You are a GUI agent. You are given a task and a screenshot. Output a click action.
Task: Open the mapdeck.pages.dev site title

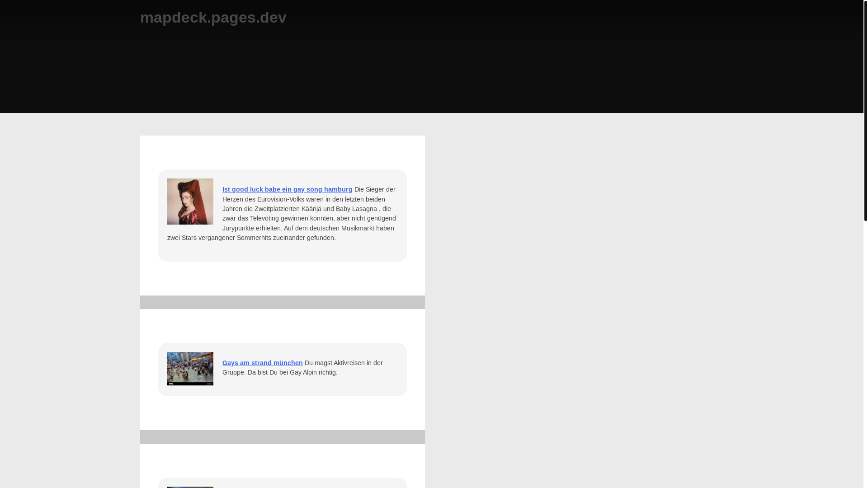pos(213,17)
